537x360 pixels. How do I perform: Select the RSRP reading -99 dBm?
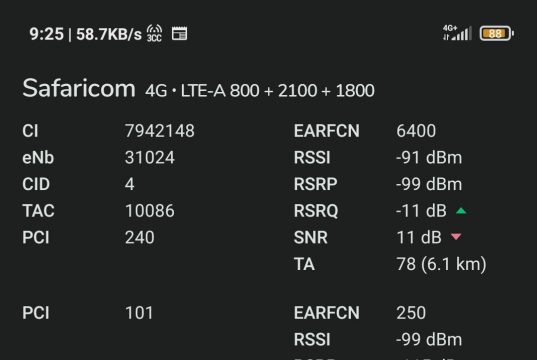[429, 184]
